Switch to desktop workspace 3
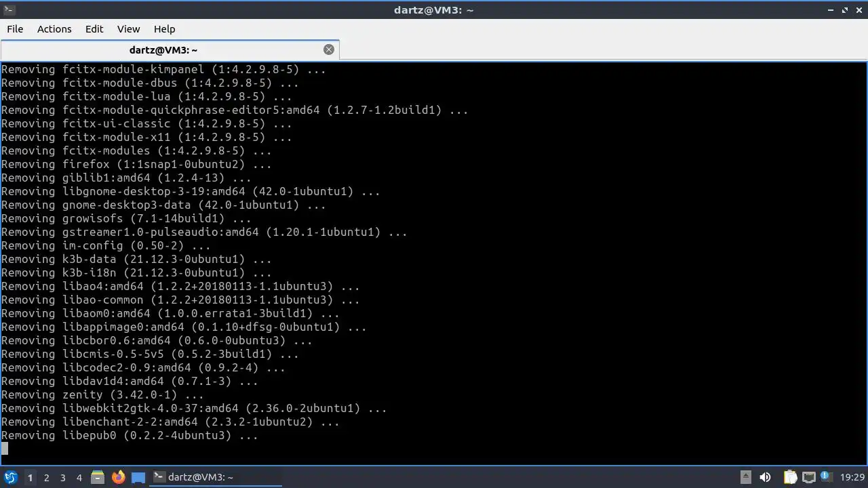This screenshot has height=488, width=868. [62, 478]
